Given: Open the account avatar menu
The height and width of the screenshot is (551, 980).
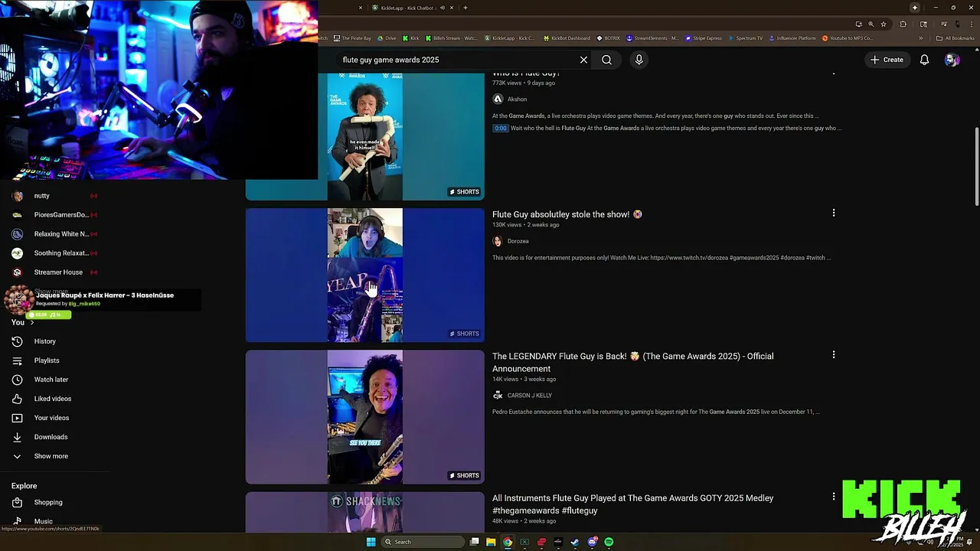Looking at the screenshot, I should 952,60.
